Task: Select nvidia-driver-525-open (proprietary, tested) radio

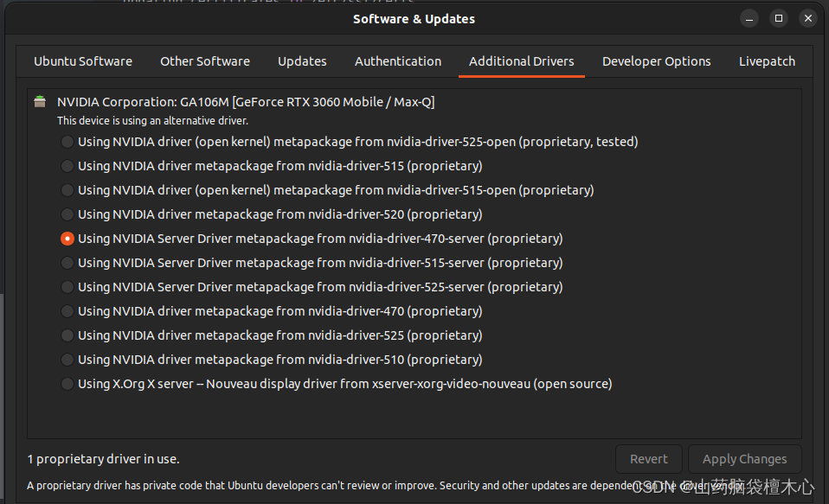Action: [67, 142]
